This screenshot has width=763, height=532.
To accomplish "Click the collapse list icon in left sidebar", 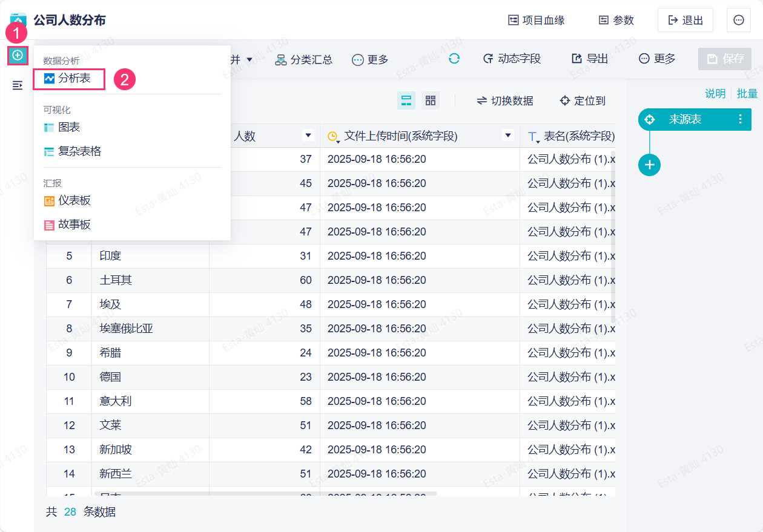I will pyautogui.click(x=18, y=85).
